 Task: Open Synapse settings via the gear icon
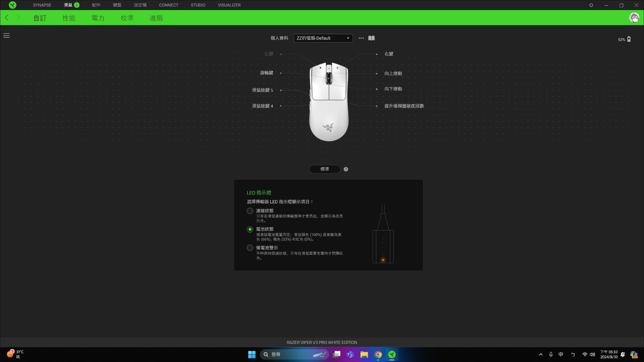pyautogui.click(x=591, y=5)
